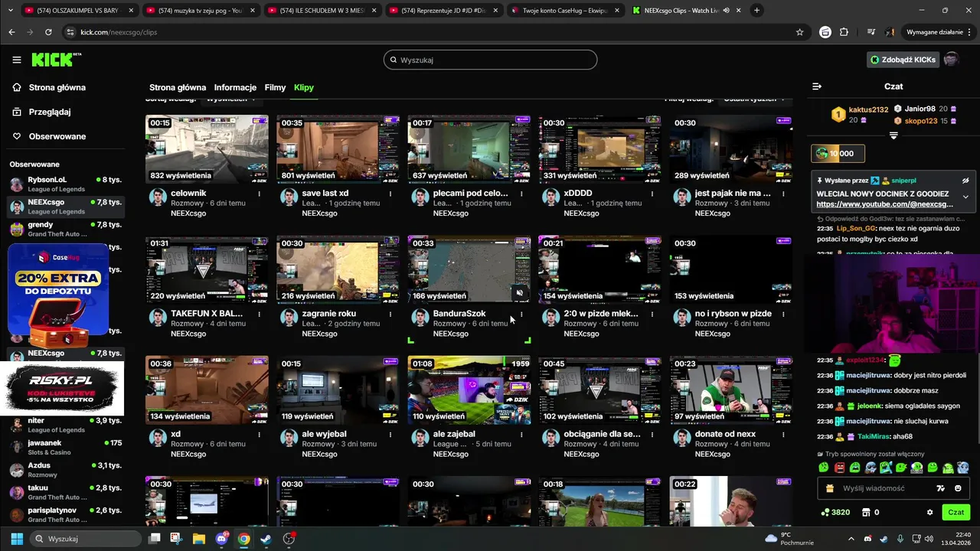
Task: Switch to the Informacje channel tab
Action: tap(235, 87)
